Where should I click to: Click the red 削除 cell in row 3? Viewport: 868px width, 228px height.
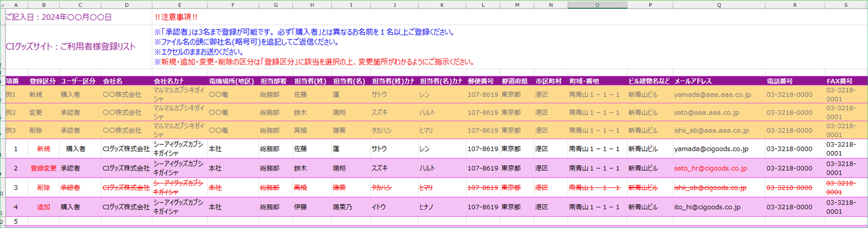pos(43,188)
